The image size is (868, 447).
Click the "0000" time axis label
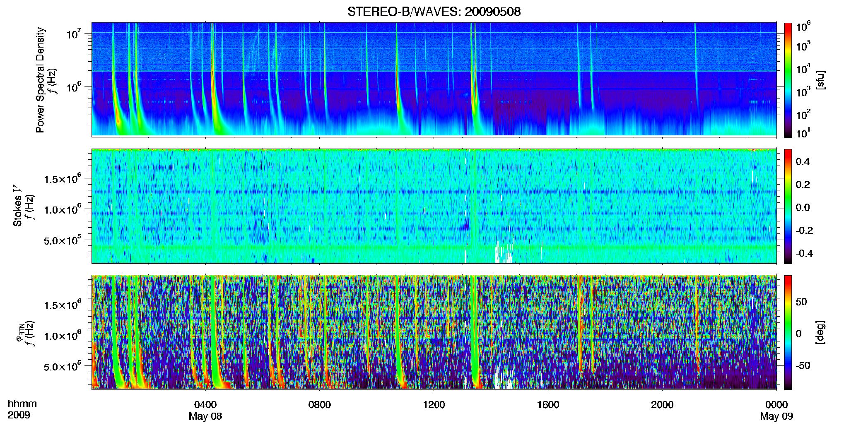coord(776,405)
